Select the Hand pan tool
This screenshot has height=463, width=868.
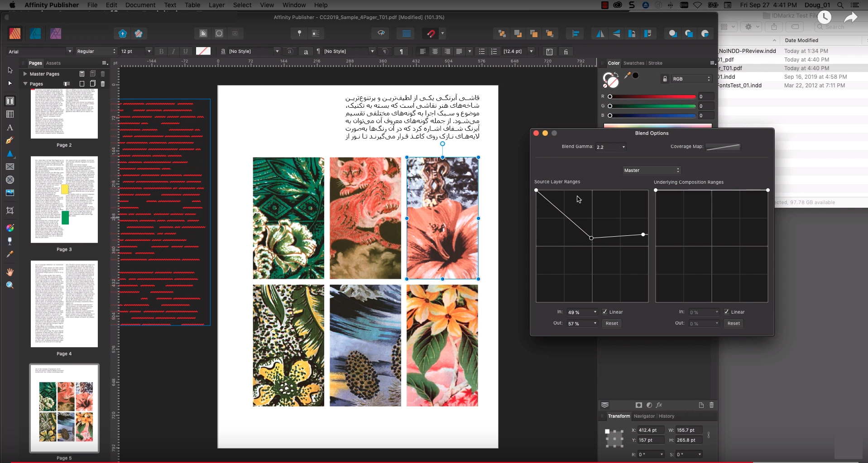[10, 272]
